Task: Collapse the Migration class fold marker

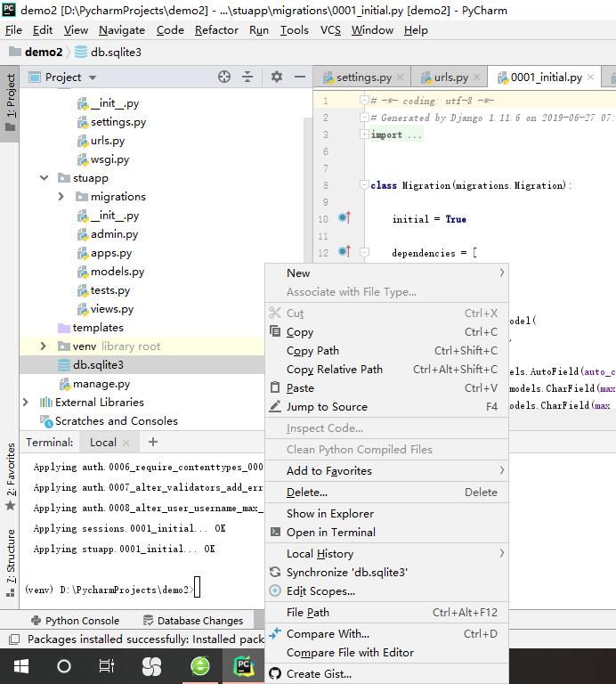Action: click(364, 185)
